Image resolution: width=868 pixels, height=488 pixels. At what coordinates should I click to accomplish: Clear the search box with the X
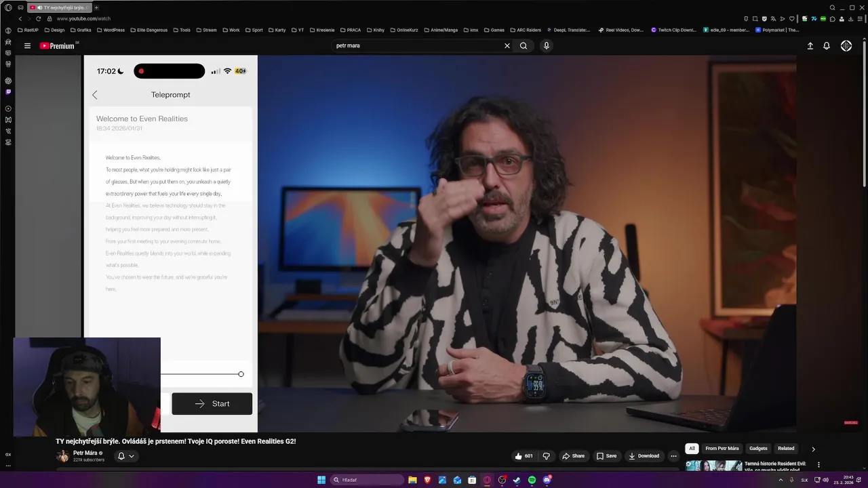(x=507, y=46)
